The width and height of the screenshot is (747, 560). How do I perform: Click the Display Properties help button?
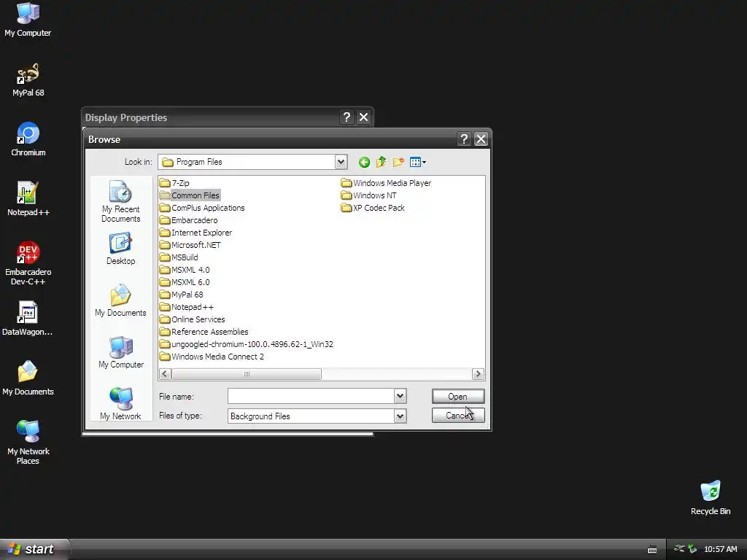click(347, 117)
